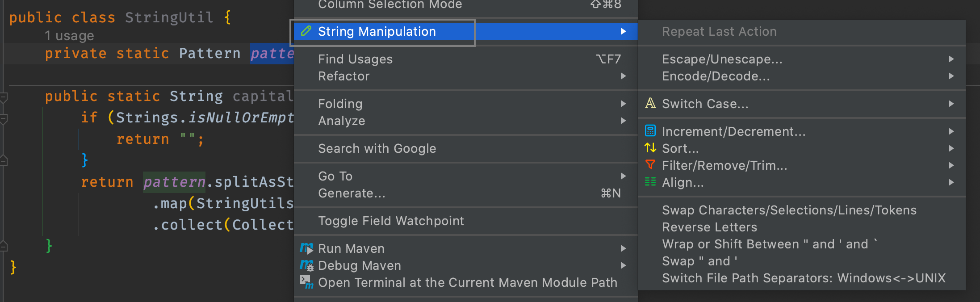The image size is (980, 302).
Task: Click the Debug Maven bug icon
Action: (x=306, y=265)
